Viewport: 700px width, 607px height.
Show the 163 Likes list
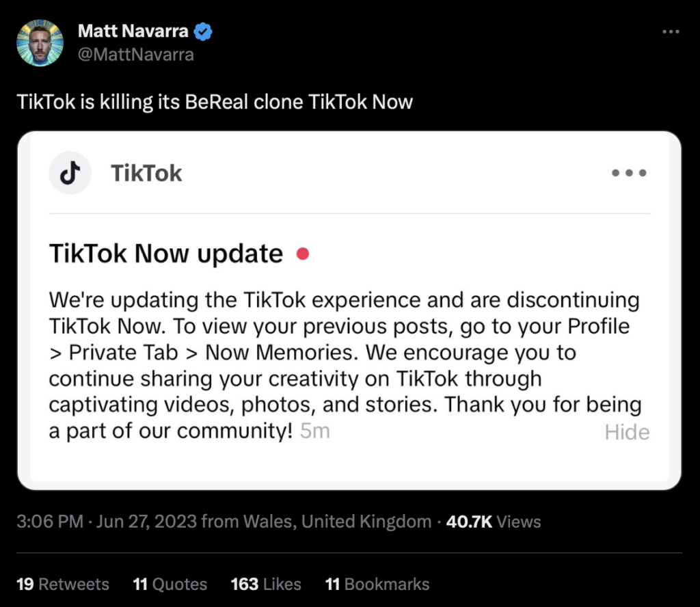[x=266, y=584]
